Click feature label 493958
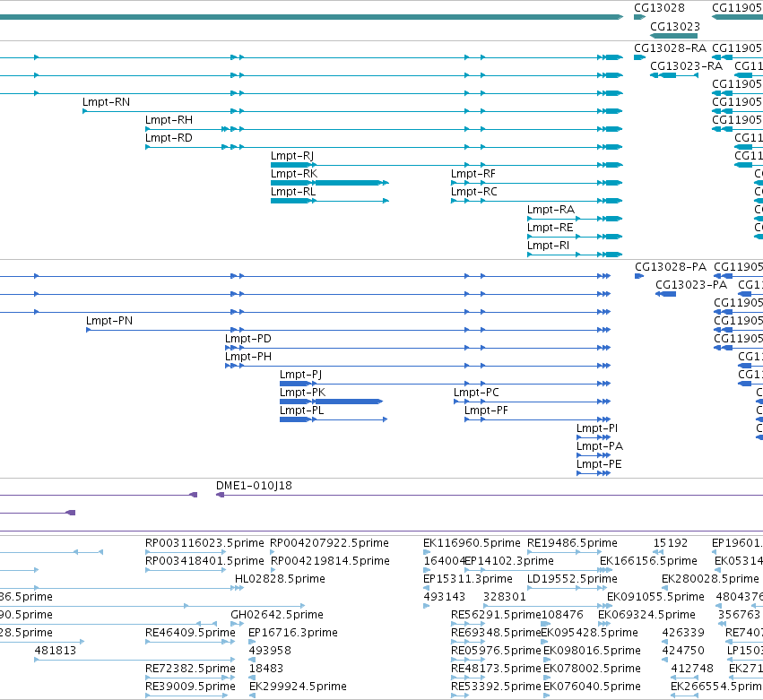The image size is (763, 700). point(270,651)
